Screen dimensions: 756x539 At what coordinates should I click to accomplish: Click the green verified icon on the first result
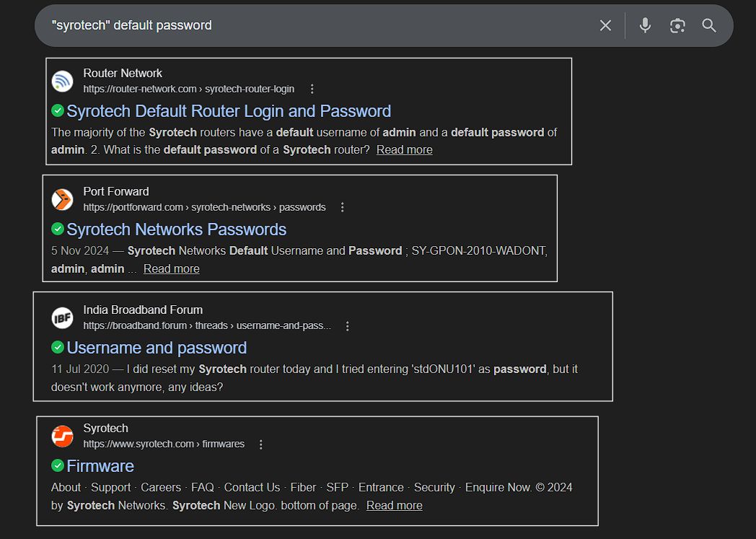point(56,110)
